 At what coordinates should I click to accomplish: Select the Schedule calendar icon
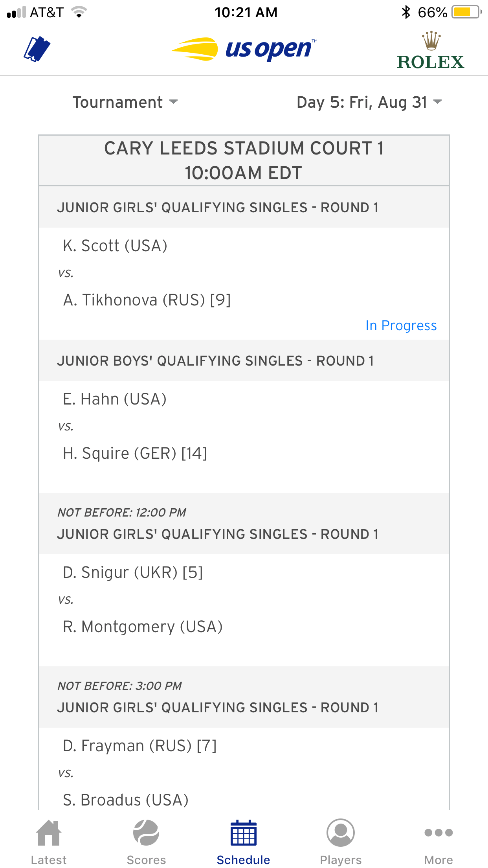tap(244, 833)
